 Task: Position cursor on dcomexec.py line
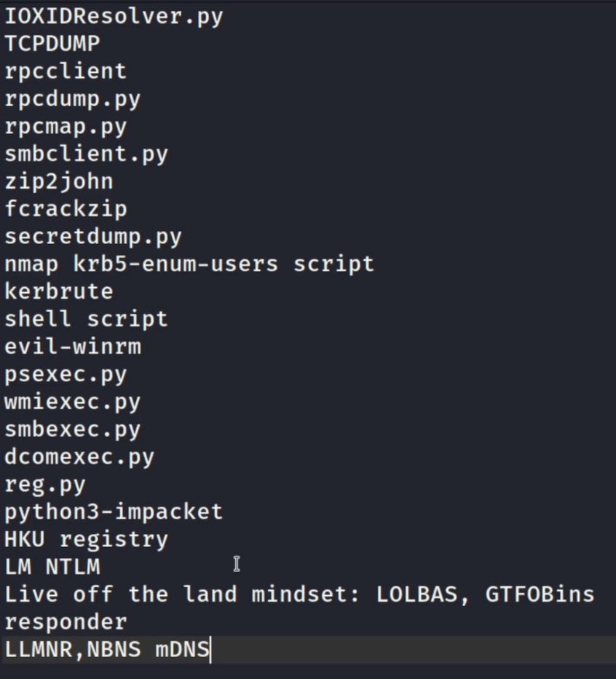(x=79, y=458)
